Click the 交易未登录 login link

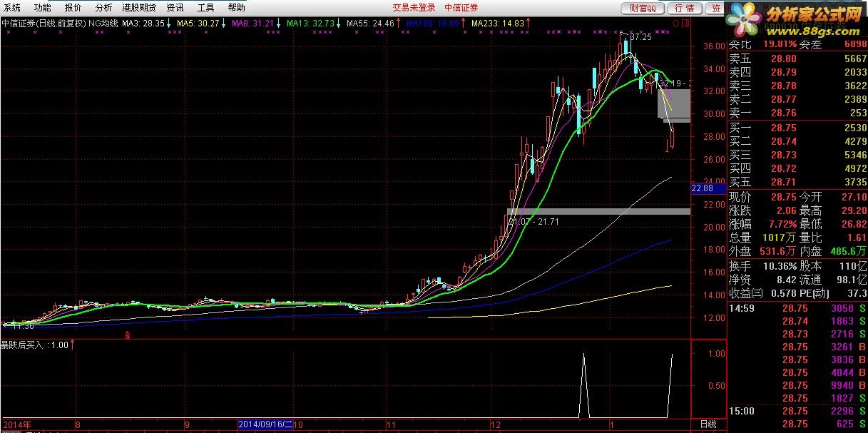[414, 8]
